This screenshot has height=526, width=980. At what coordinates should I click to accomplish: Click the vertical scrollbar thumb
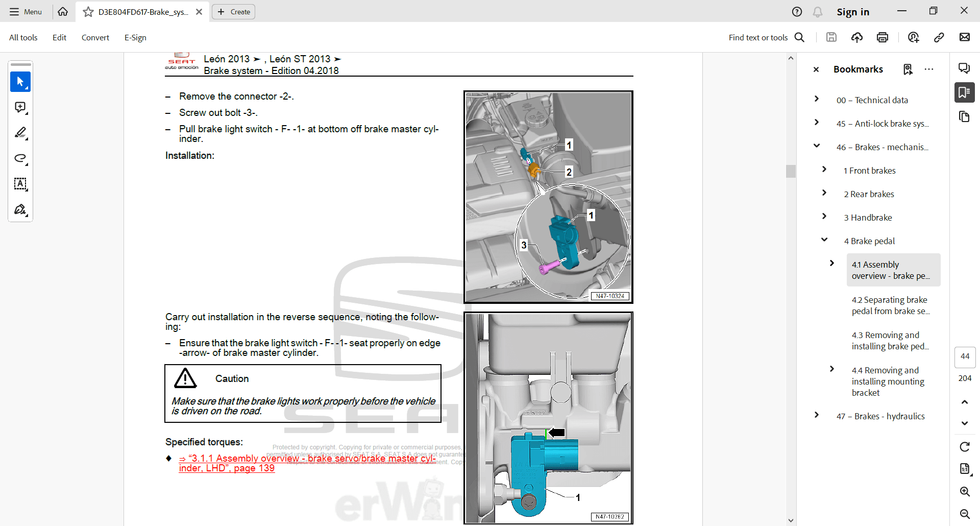pyautogui.click(x=791, y=171)
